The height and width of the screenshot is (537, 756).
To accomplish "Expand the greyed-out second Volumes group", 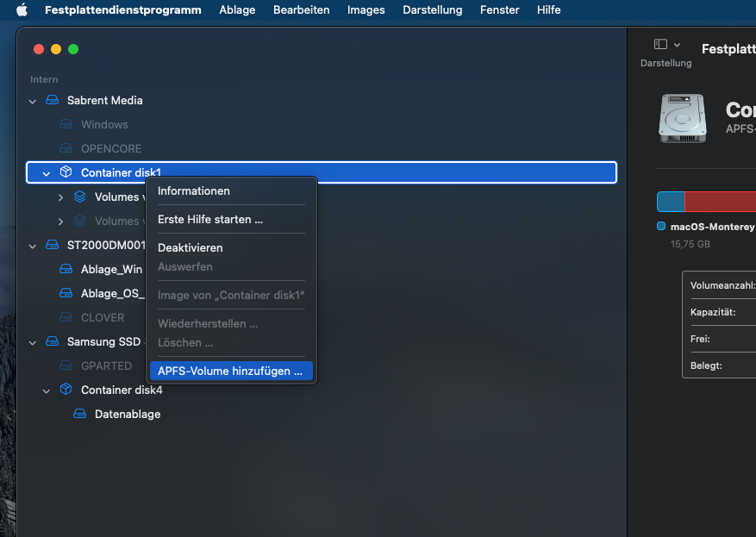I will (x=60, y=222).
